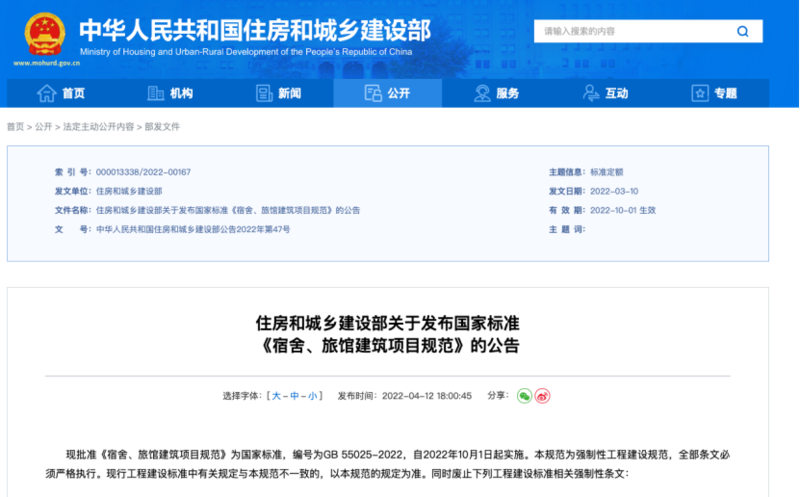Image resolution: width=800 pixels, height=497 pixels.
Task: Click the person icon beside 服务
Action: click(x=482, y=93)
